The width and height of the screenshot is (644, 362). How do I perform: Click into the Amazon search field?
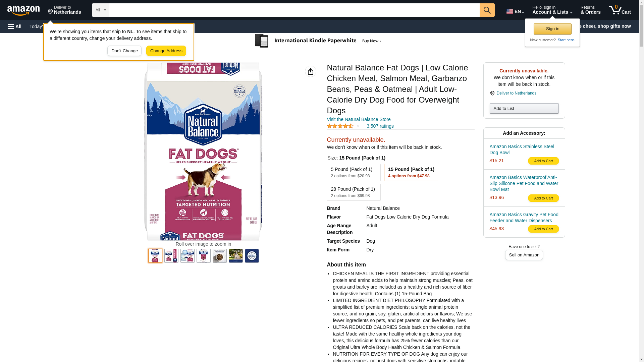(294, 10)
